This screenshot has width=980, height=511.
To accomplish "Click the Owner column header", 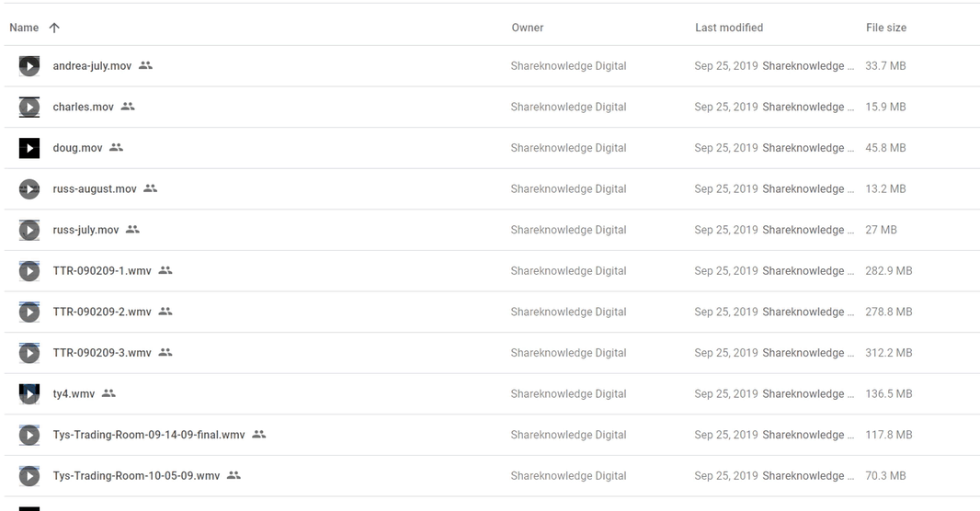I will [x=528, y=28].
